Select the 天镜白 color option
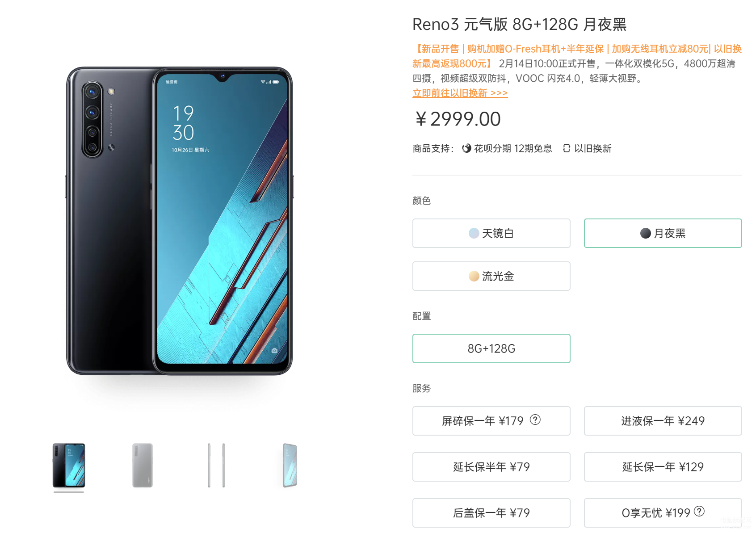 click(491, 233)
